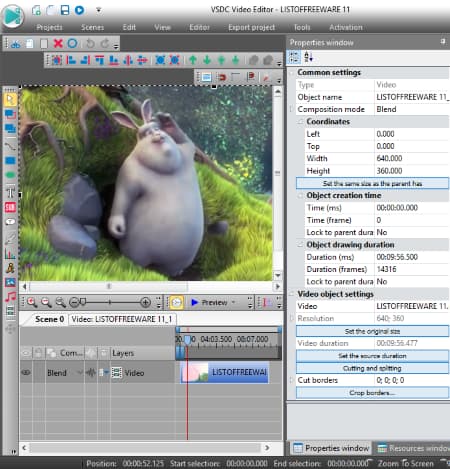
Task: Align selected objects to left edge
Action: coord(71,60)
